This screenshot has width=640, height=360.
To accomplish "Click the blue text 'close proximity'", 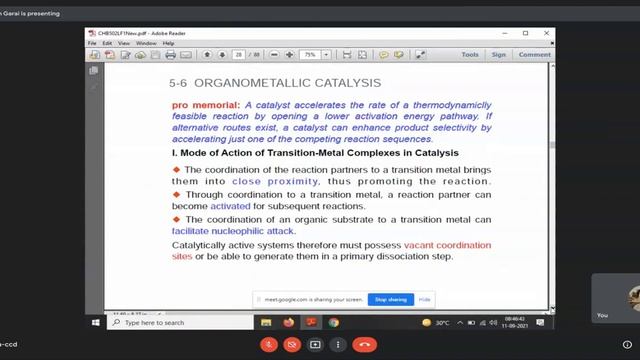I will 275,181.
